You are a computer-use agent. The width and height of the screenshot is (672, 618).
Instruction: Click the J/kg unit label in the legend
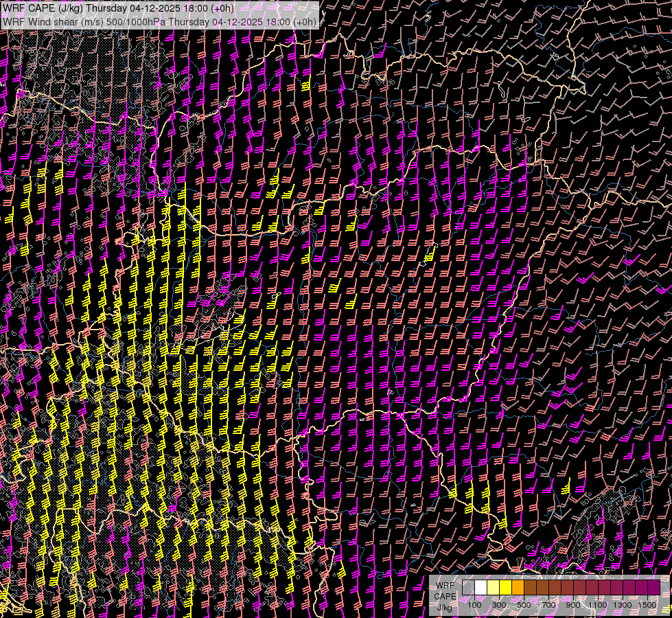coord(444,607)
